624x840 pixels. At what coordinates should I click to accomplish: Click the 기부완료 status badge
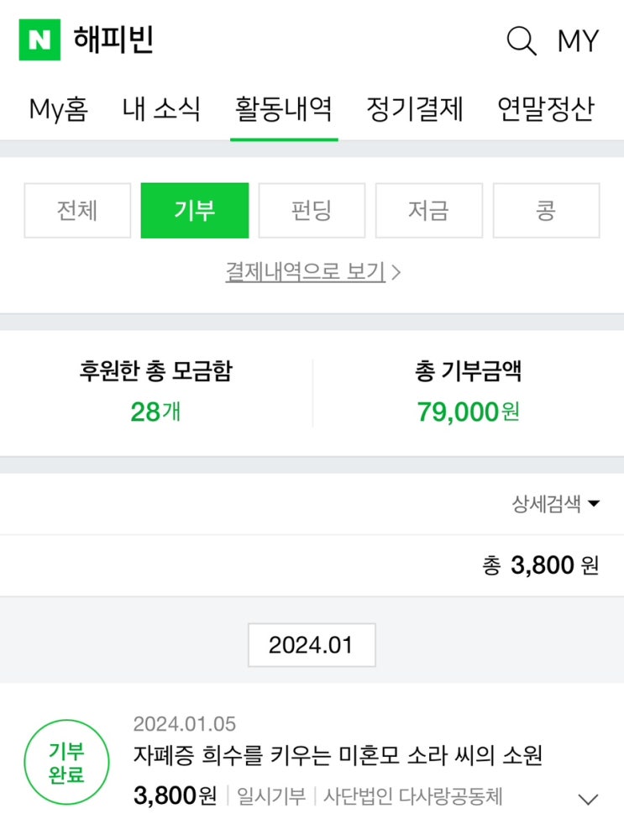pos(66,763)
